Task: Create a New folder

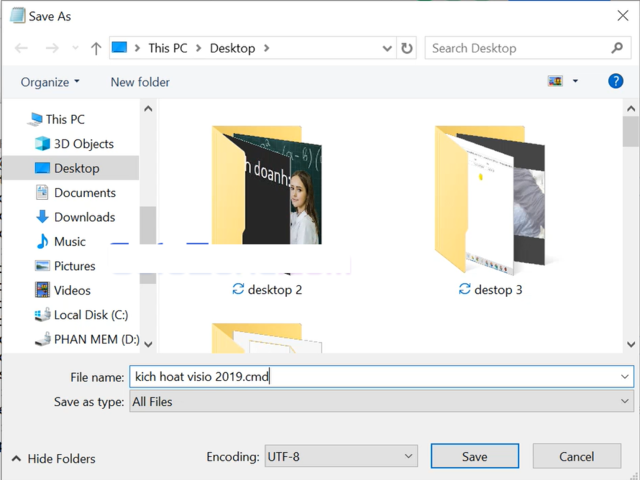Action: pyautogui.click(x=140, y=82)
